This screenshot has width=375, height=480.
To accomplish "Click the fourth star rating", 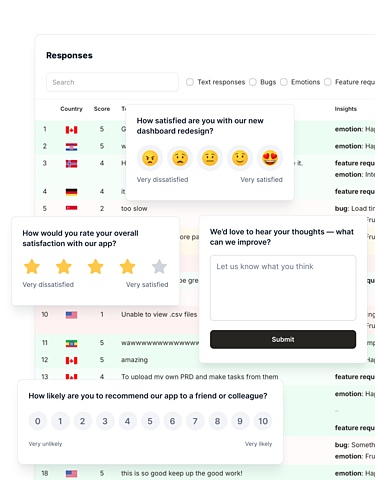I will (127, 267).
